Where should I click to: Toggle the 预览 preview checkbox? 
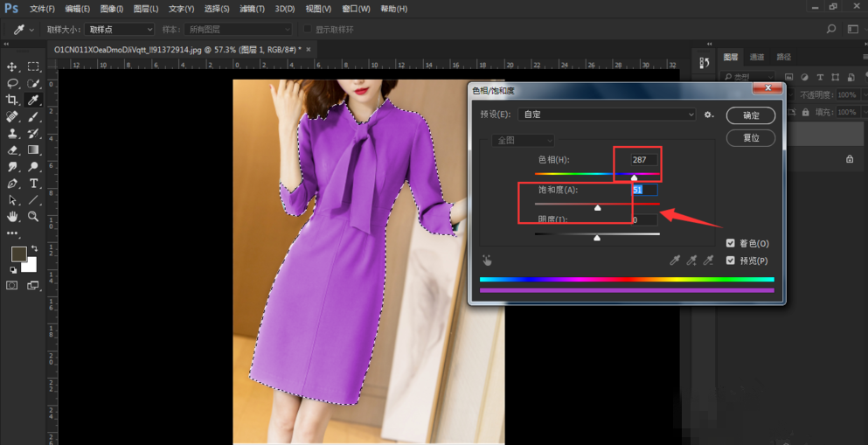[731, 261]
